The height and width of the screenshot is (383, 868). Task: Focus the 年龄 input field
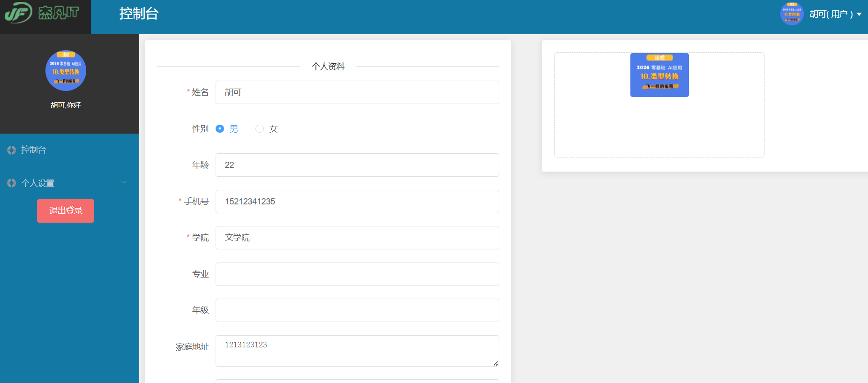(x=357, y=165)
